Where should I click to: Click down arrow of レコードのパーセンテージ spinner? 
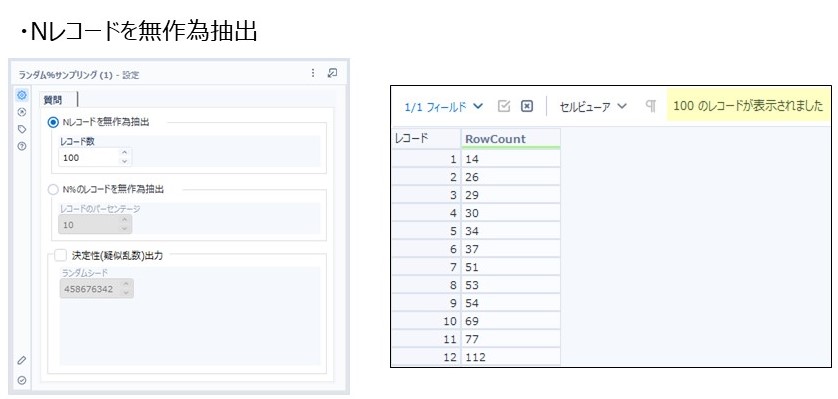(125, 229)
